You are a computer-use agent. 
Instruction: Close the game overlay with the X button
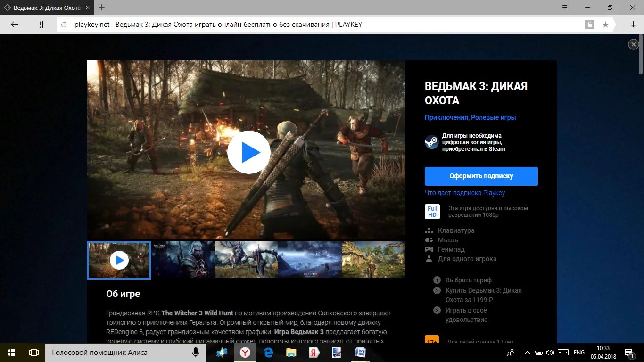click(x=634, y=44)
